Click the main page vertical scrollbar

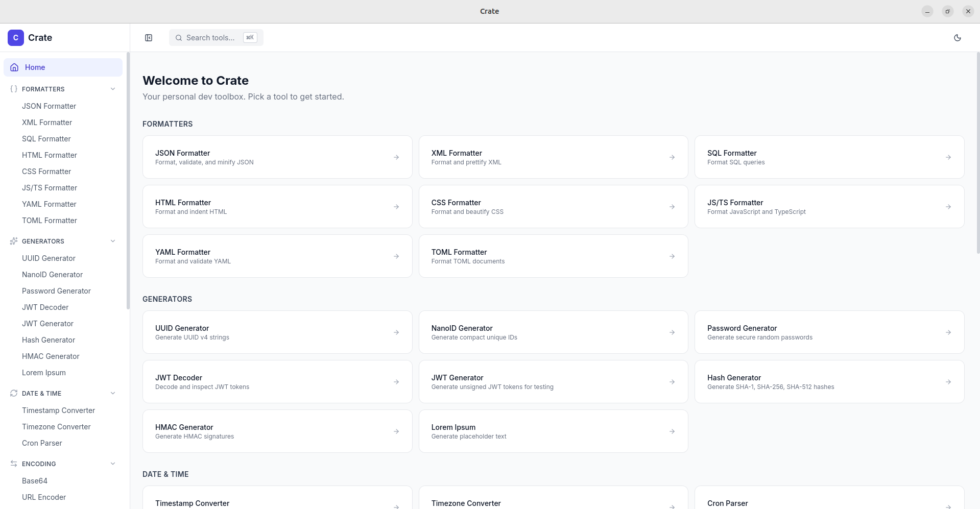(978, 153)
